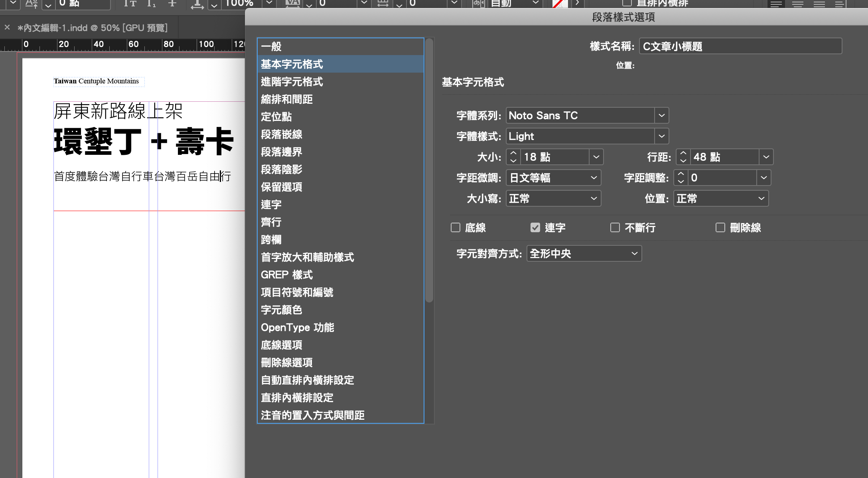Enable the 底線 underline checkbox
Viewport: 868px width, 478px height.
pos(456,227)
